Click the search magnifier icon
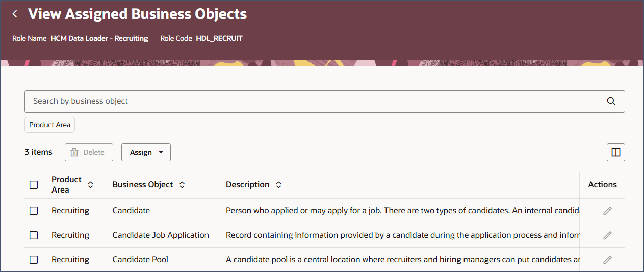Image resolution: width=644 pixels, height=272 pixels. tap(611, 101)
